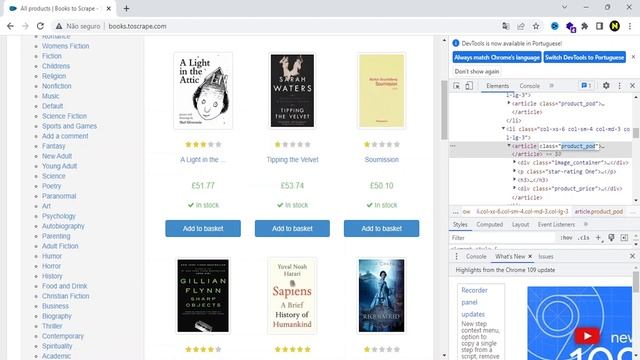Play the Chrome 109 YouTube video thumbnail

[587, 336]
